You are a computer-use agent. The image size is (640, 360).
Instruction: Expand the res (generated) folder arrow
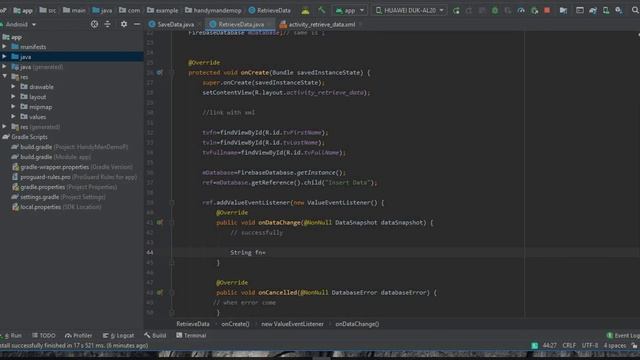(4, 127)
